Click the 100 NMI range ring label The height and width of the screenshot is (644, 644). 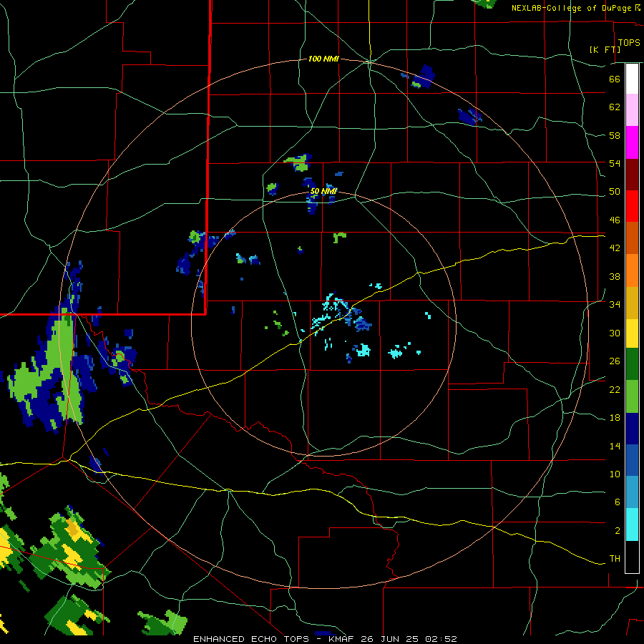323,59
